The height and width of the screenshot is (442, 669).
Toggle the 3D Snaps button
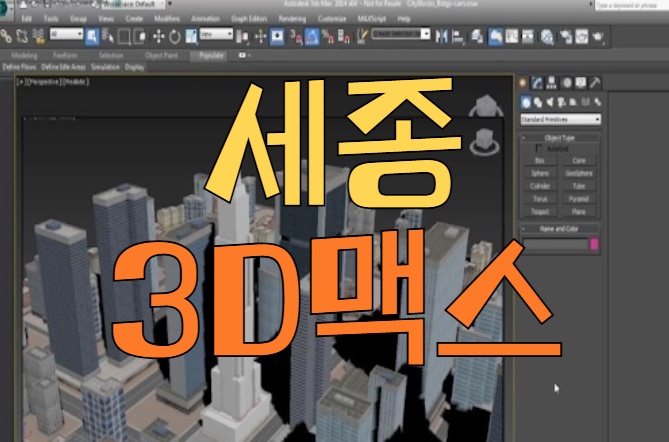click(296, 36)
